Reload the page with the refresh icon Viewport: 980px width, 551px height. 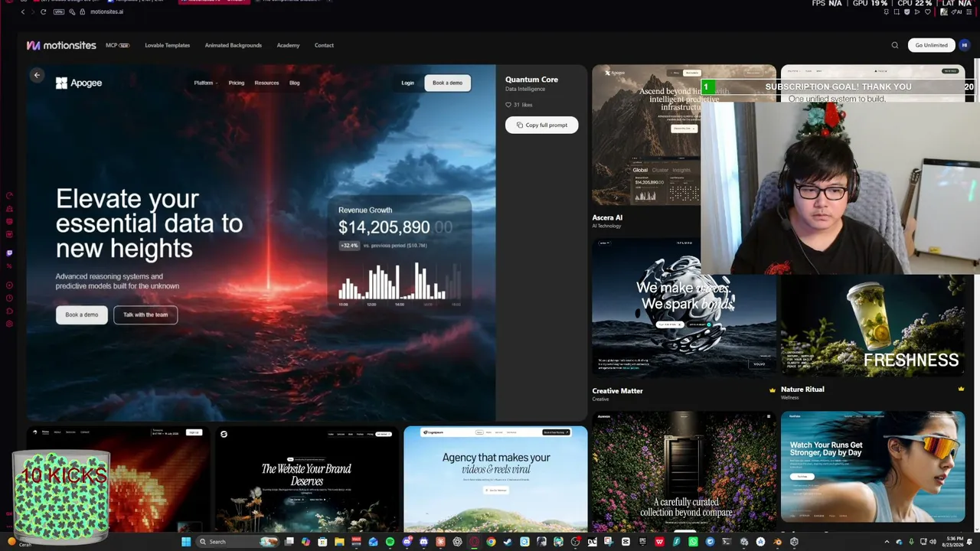pos(43,11)
